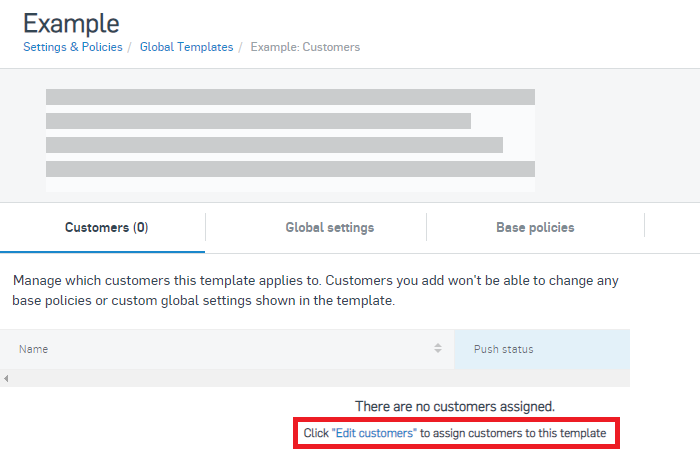Viewport: 700px width, 466px height.
Task: Click the sort arrows in Name column
Action: coord(437,349)
